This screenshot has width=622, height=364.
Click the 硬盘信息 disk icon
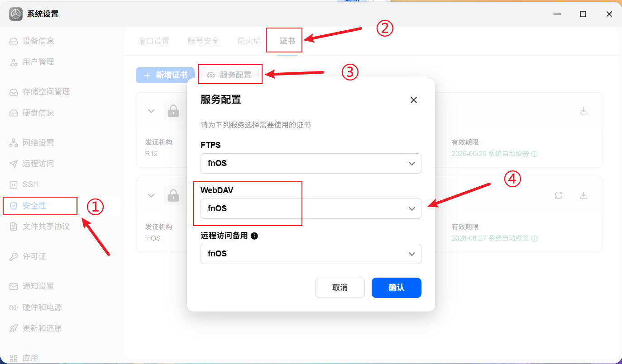(x=14, y=113)
